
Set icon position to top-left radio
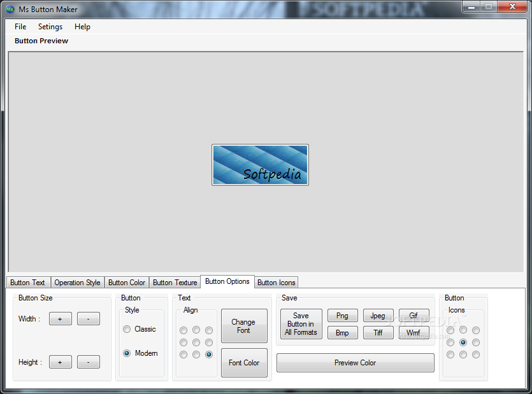[x=450, y=330]
